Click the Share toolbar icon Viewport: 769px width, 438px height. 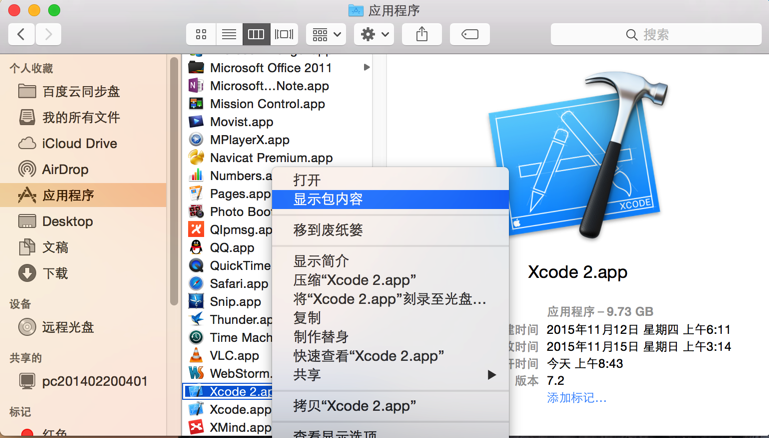422,34
